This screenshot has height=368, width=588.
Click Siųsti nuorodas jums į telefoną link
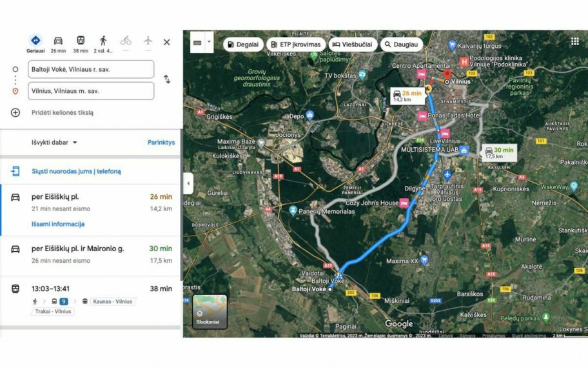point(76,171)
